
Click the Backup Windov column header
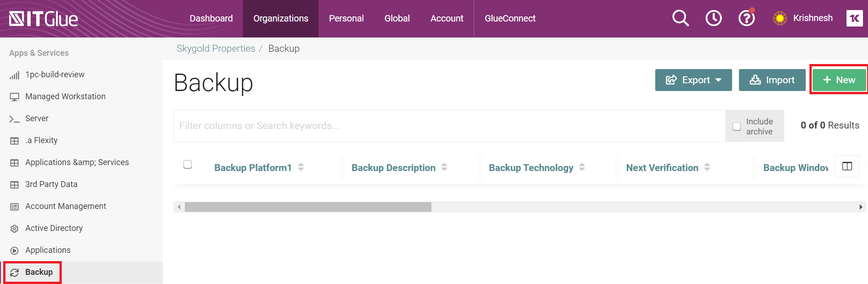coord(795,168)
